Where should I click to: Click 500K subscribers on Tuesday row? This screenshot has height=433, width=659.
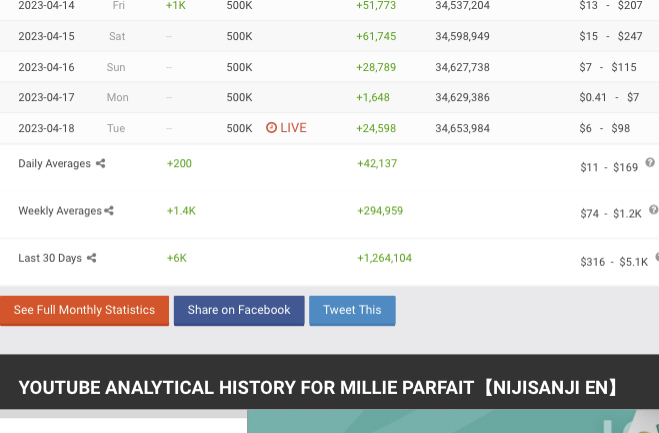tap(240, 128)
